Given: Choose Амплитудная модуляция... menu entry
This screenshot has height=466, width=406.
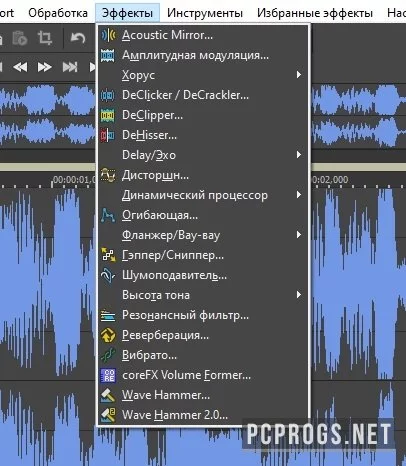Looking at the screenshot, I should click(x=203, y=55).
